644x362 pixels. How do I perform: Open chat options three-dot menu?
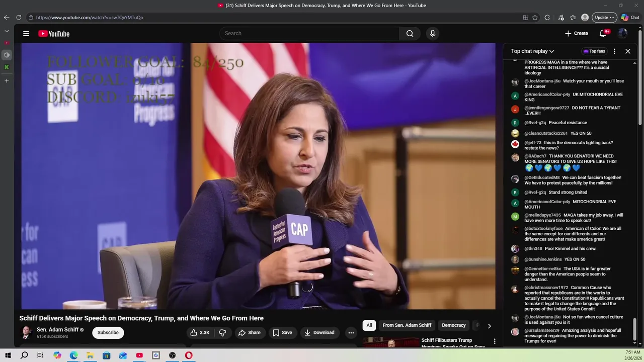click(614, 51)
